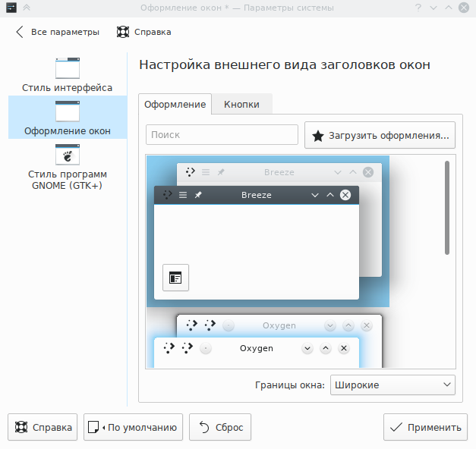
Task: Select the Oxygen decoration preview
Action: (x=267, y=340)
